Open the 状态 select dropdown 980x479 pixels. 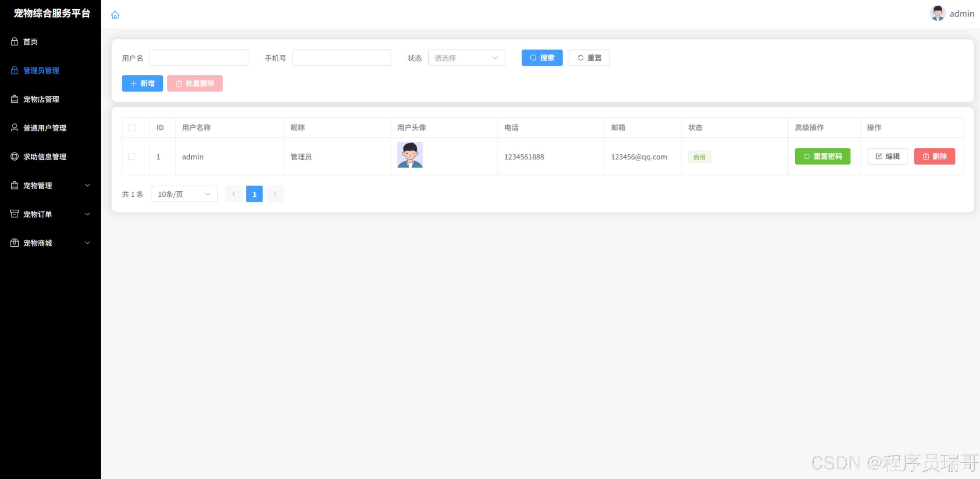[x=466, y=58]
